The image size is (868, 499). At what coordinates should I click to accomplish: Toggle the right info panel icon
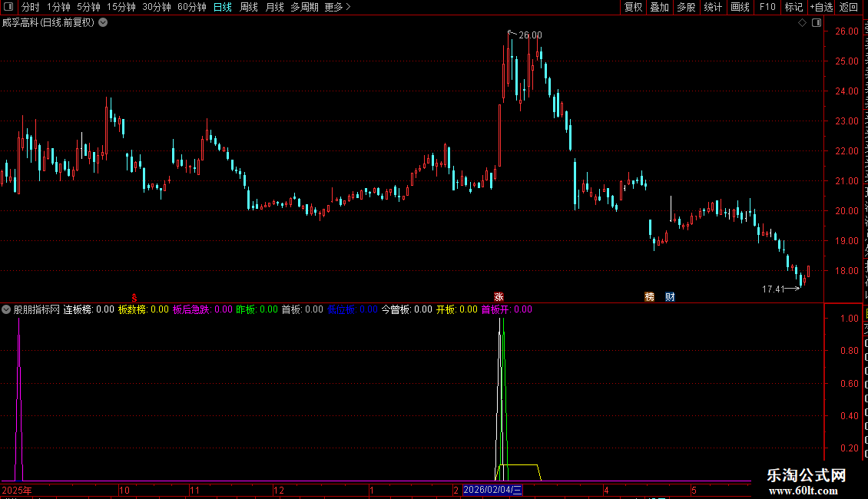pyautogui.click(x=817, y=23)
